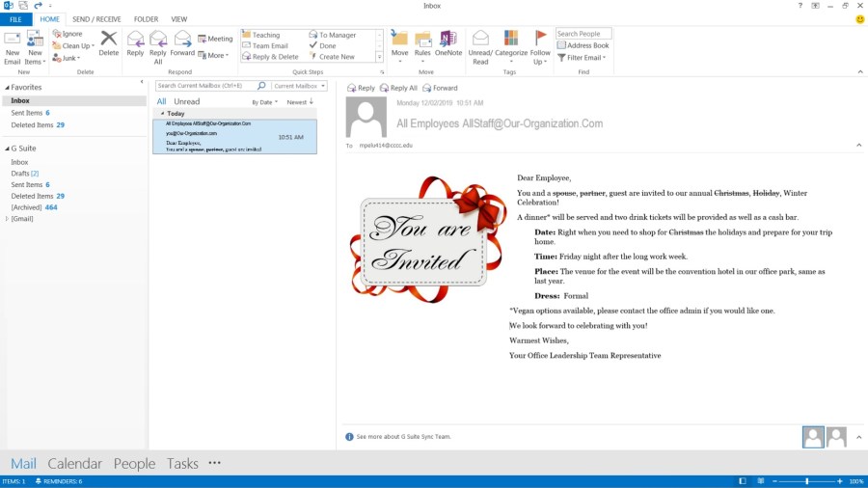Run the Reply & Delete quick step
The height and width of the screenshot is (488, 868).
(x=270, y=57)
